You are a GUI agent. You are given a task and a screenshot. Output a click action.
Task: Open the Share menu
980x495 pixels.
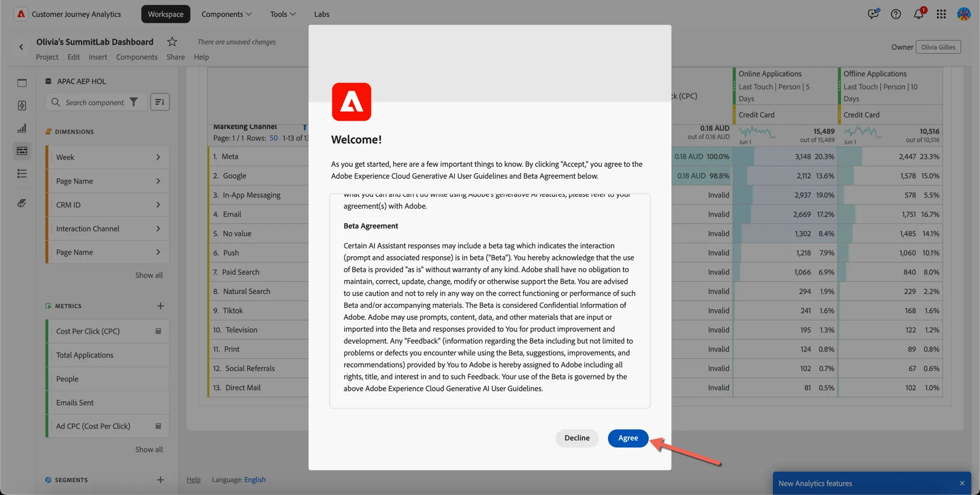pos(176,57)
